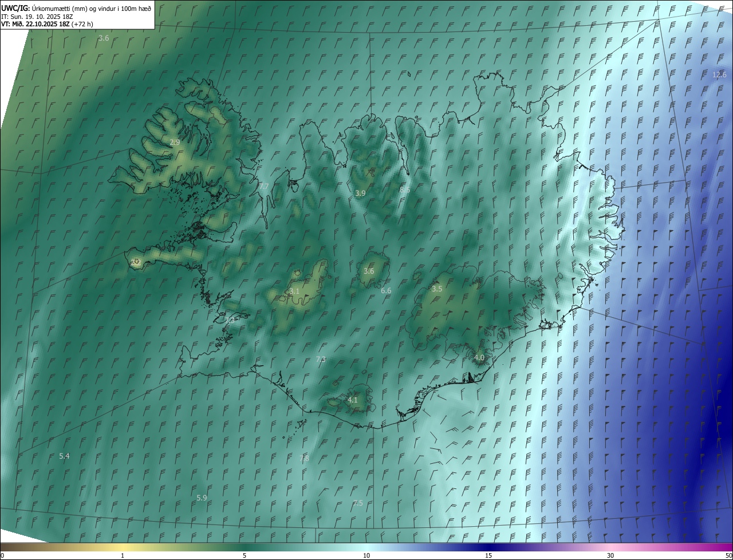The height and width of the screenshot is (560, 733).
Task: Click the 6.6 value on the map
Action: tap(386, 291)
